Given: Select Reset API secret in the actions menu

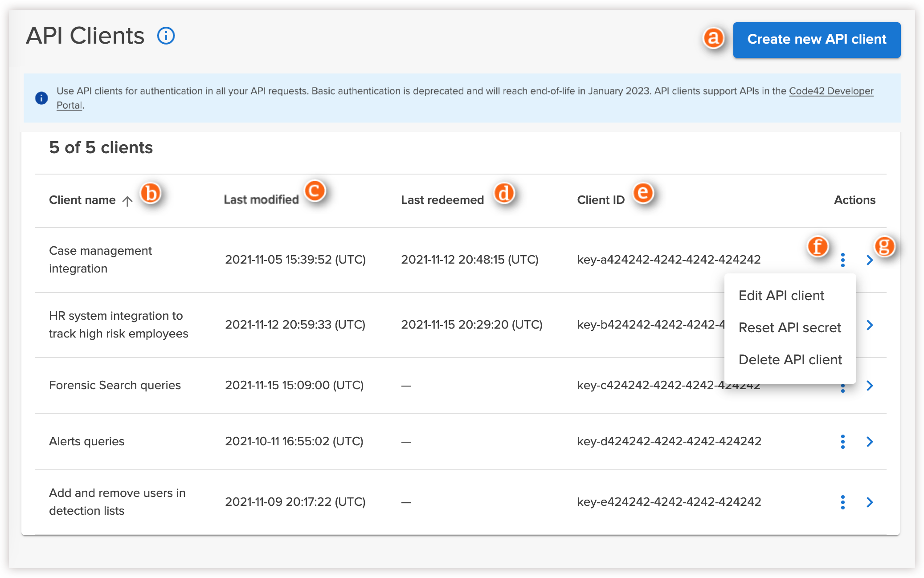Looking at the screenshot, I should [x=789, y=327].
